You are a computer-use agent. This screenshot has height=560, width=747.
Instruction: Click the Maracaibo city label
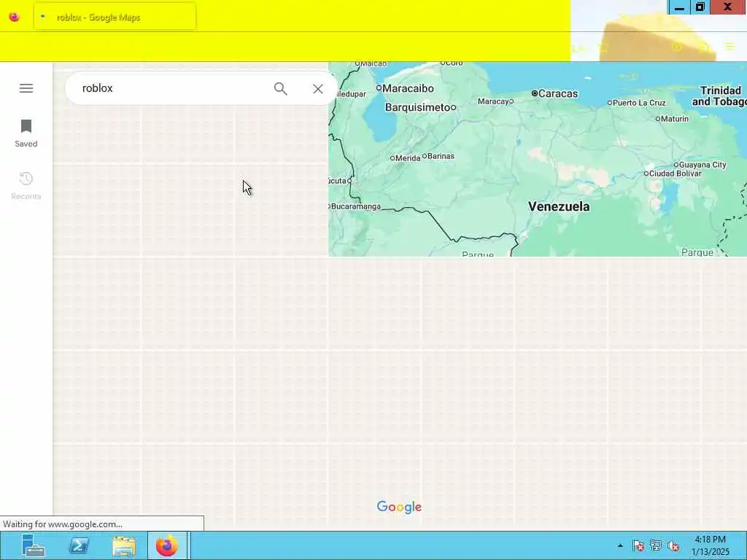(x=408, y=88)
